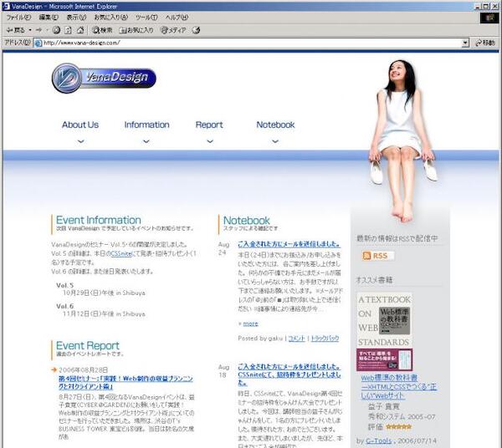Open the Back button history dropdown arrow
502x448 pixels.
click(x=30, y=30)
